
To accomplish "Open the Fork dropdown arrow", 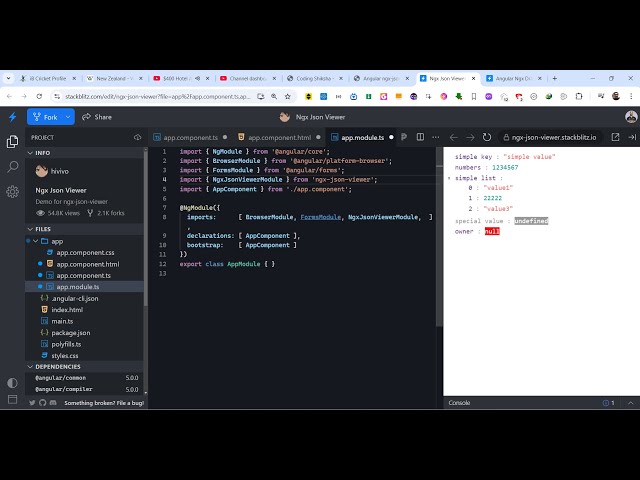I will pos(68,117).
